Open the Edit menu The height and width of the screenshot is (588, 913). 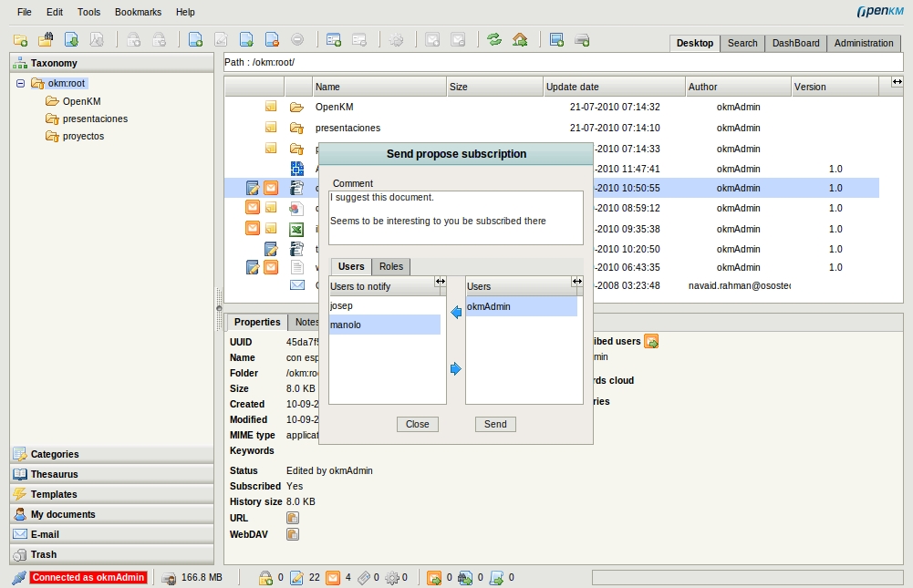[x=55, y=12]
